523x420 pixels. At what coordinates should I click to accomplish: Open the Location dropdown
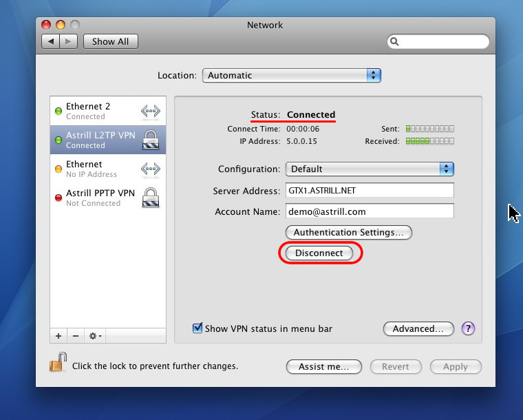(292, 75)
